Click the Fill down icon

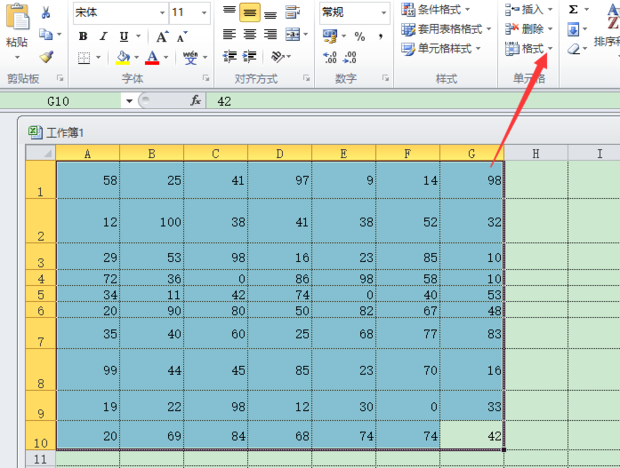coord(573,29)
